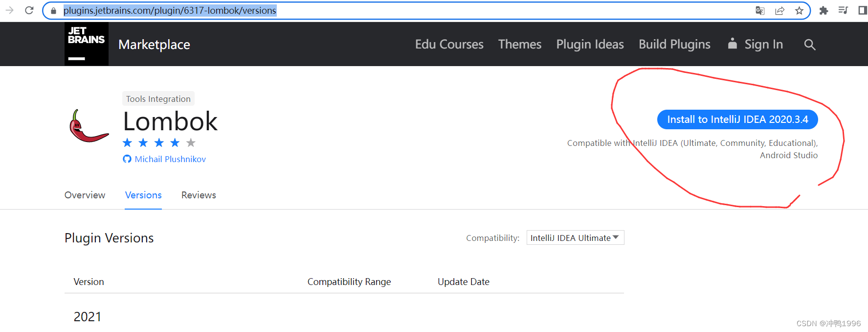Click the padlock site info icon
The width and height of the screenshot is (868, 332).
click(54, 11)
